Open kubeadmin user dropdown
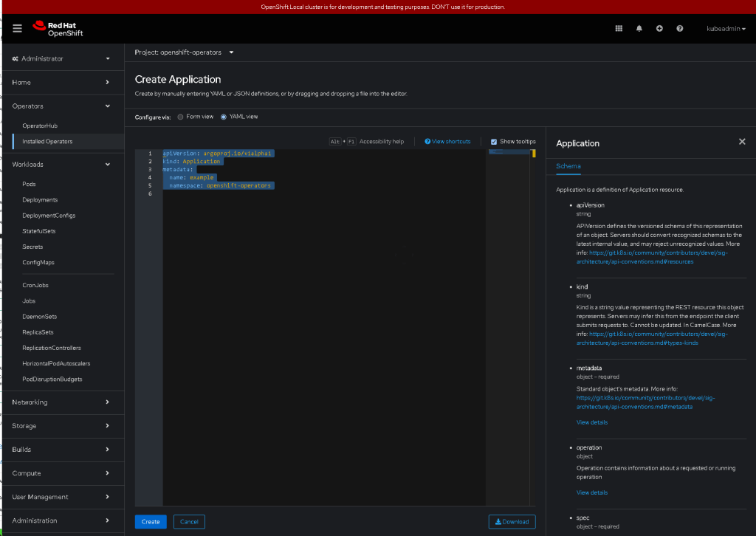Image resolution: width=756 pixels, height=536 pixels. tap(726, 29)
